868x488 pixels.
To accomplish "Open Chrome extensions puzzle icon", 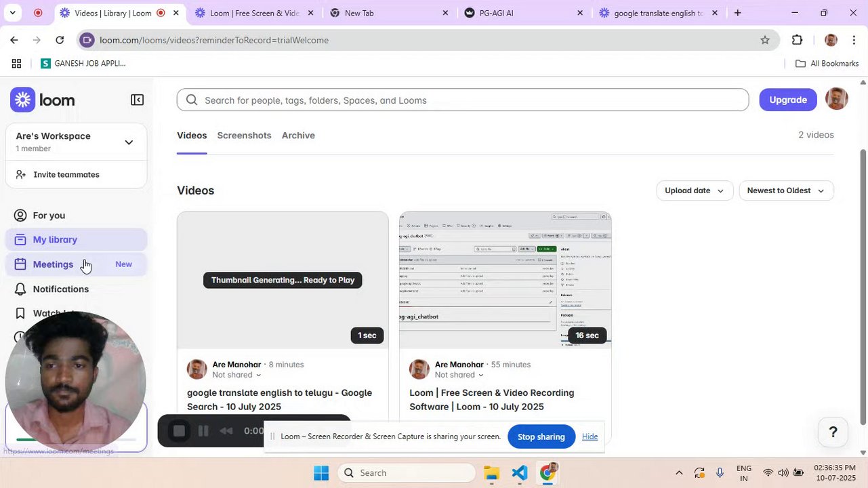I will point(797,40).
